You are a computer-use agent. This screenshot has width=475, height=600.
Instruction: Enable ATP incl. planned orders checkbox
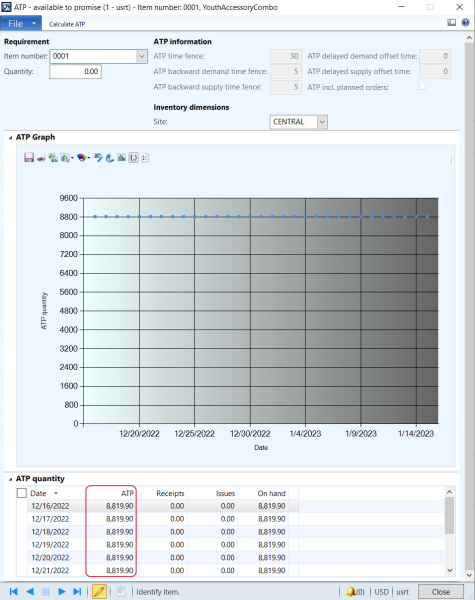click(x=423, y=87)
